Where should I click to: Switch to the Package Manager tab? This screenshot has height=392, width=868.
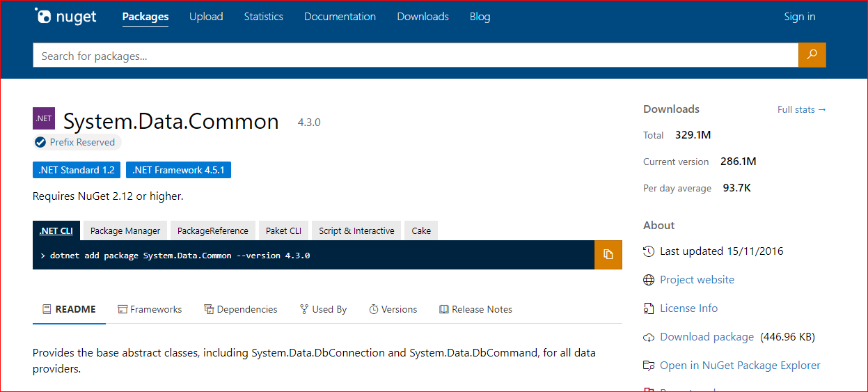tap(125, 230)
